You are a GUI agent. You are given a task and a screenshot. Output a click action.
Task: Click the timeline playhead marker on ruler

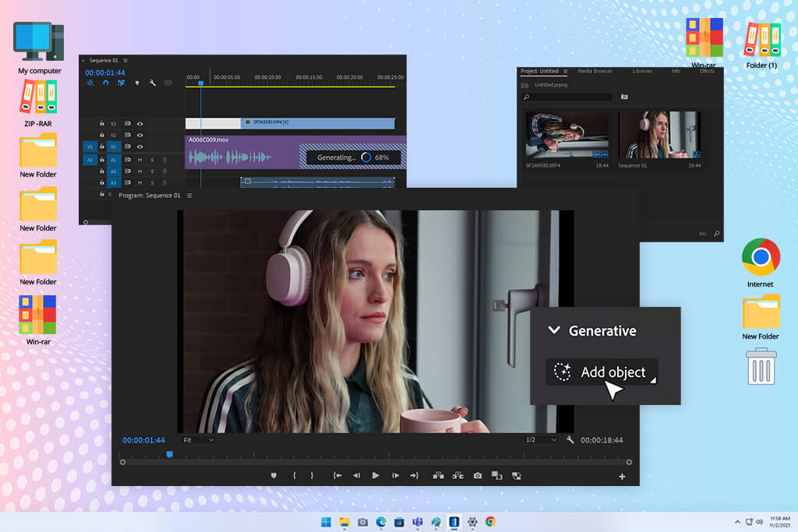(201, 83)
